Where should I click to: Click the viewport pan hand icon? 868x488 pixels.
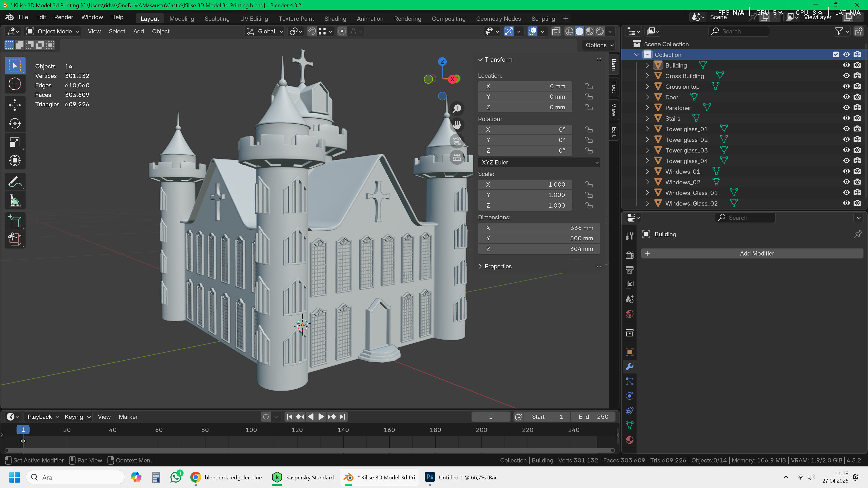coord(457,125)
